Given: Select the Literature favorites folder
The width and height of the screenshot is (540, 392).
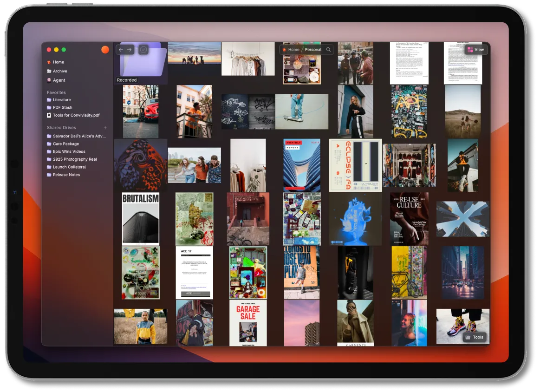Looking at the screenshot, I should (x=61, y=100).
